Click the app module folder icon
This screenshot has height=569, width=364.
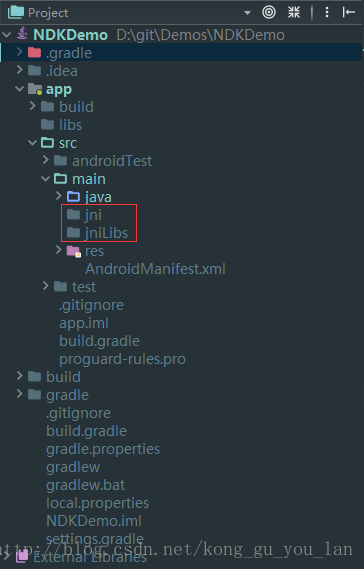pyautogui.click(x=35, y=89)
